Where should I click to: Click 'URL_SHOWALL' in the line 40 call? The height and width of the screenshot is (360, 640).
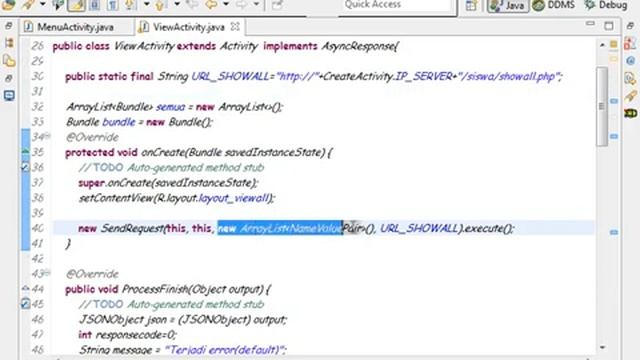point(419,228)
